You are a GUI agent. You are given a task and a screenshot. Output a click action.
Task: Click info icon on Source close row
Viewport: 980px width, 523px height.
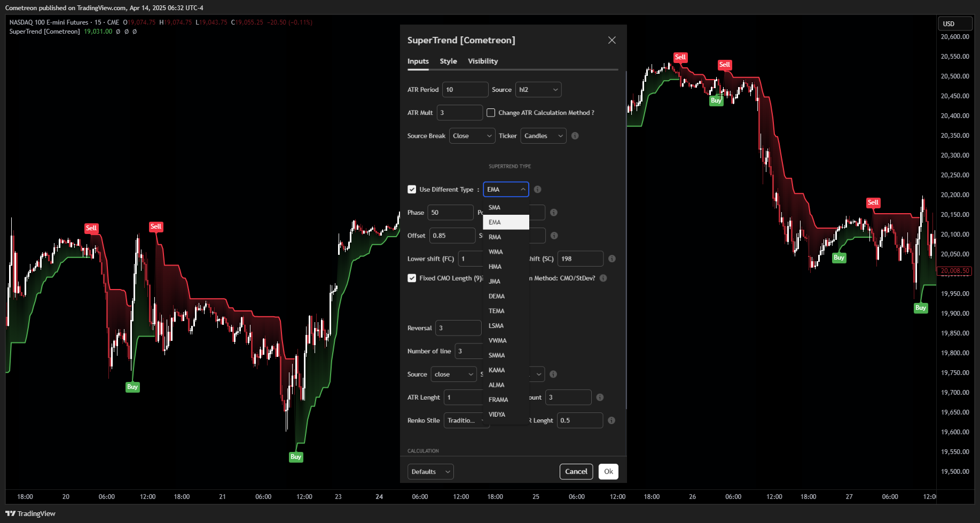click(x=553, y=374)
